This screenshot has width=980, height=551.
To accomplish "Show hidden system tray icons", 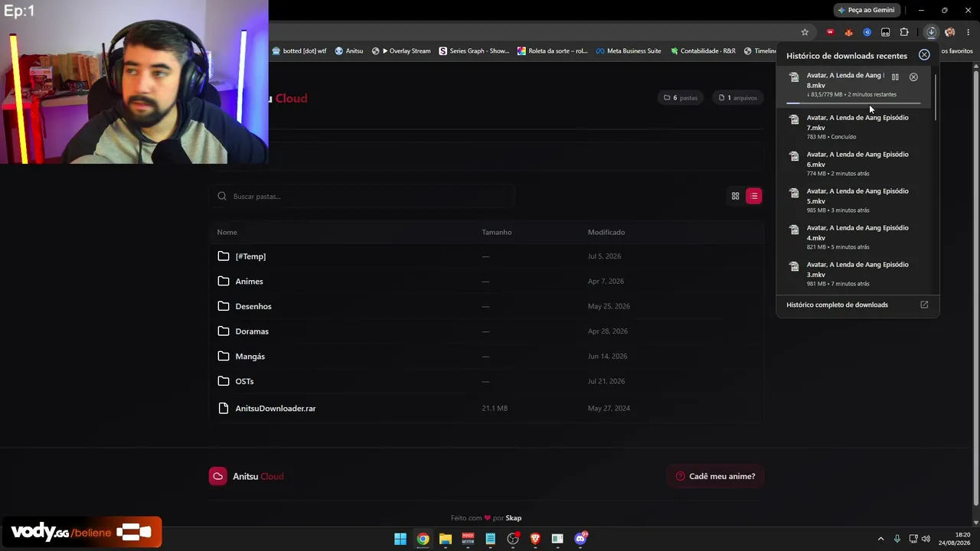I will tap(880, 539).
